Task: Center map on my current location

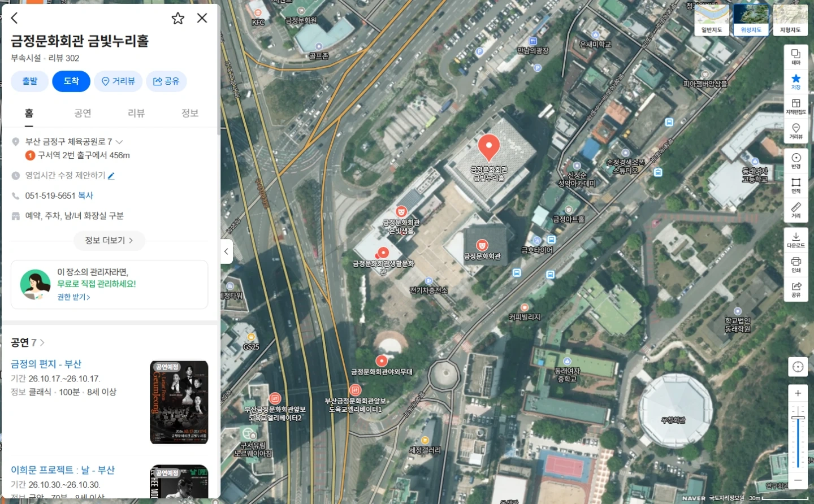Action: (x=798, y=367)
